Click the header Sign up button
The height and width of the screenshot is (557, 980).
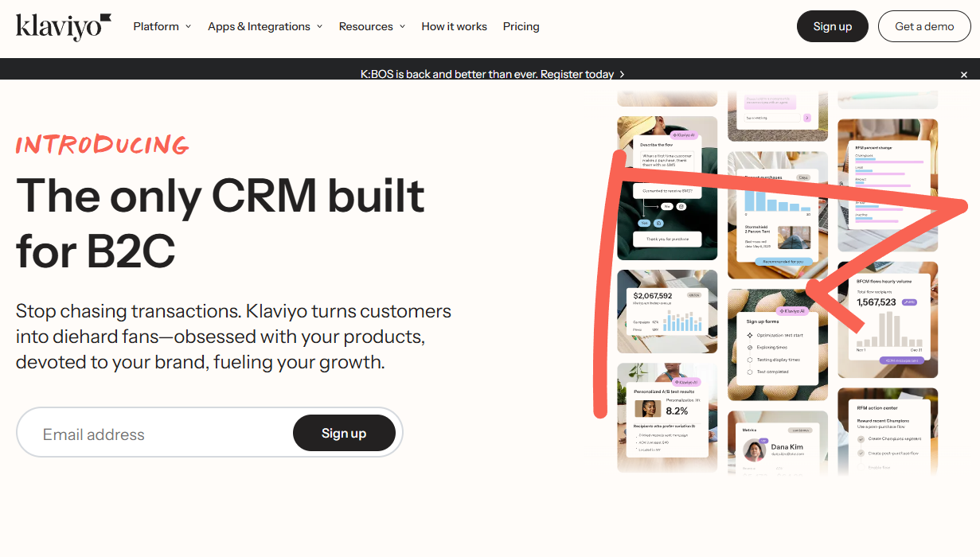[x=833, y=26]
